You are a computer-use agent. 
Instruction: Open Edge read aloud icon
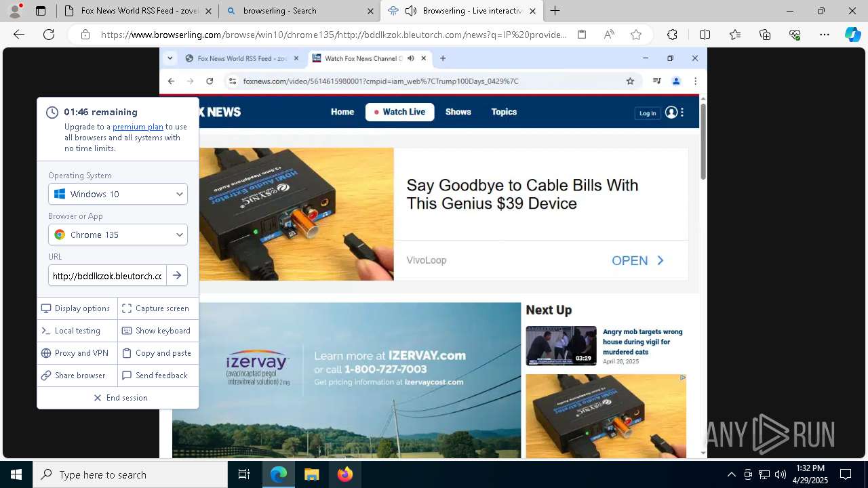pos(609,35)
